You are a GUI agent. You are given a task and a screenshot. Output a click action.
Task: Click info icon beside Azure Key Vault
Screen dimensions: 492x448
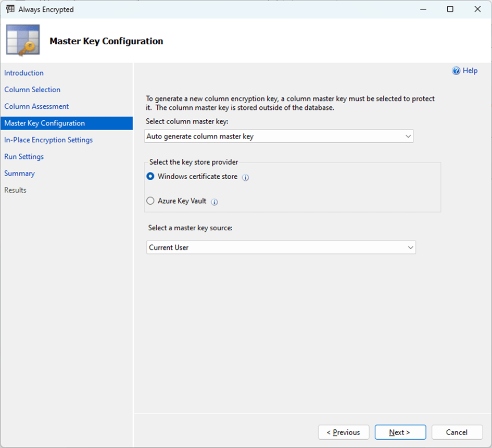tap(215, 202)
